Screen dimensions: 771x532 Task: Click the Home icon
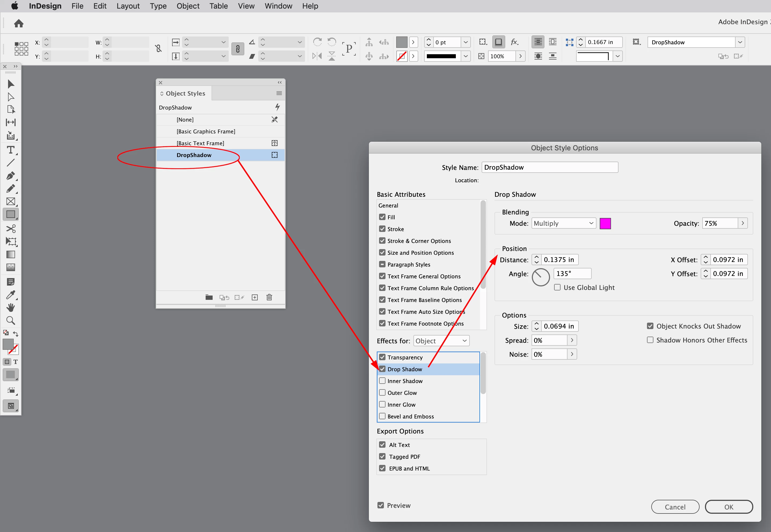[x=19, y=23]
